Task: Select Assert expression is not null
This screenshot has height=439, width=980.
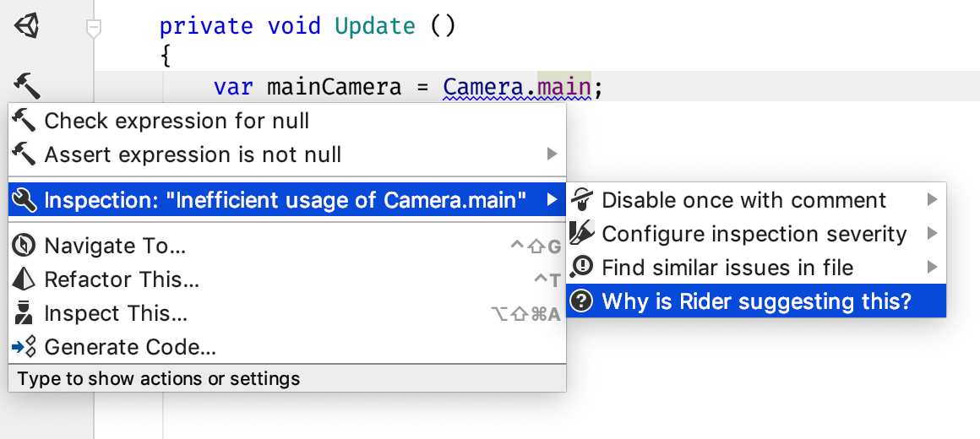Action: [x=193, y=154]
